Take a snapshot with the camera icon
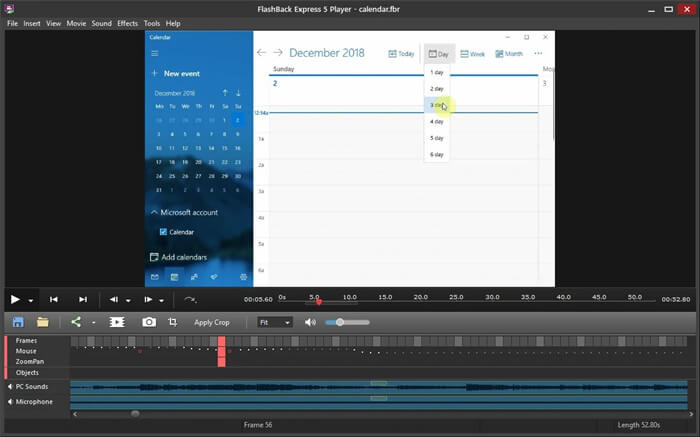Screen dimensions: 700x437 pyautogui.click(x=148, y=322)
